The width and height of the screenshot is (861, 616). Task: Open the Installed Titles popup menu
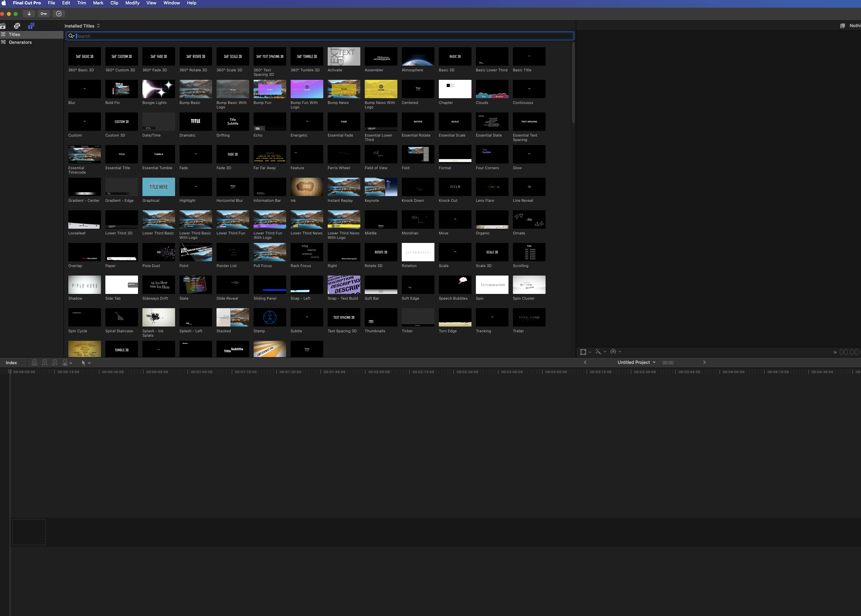tap(82, 26)
